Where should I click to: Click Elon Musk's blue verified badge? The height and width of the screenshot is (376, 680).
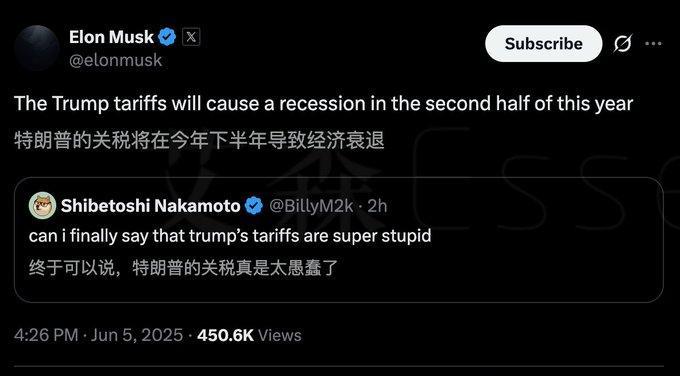167,37
